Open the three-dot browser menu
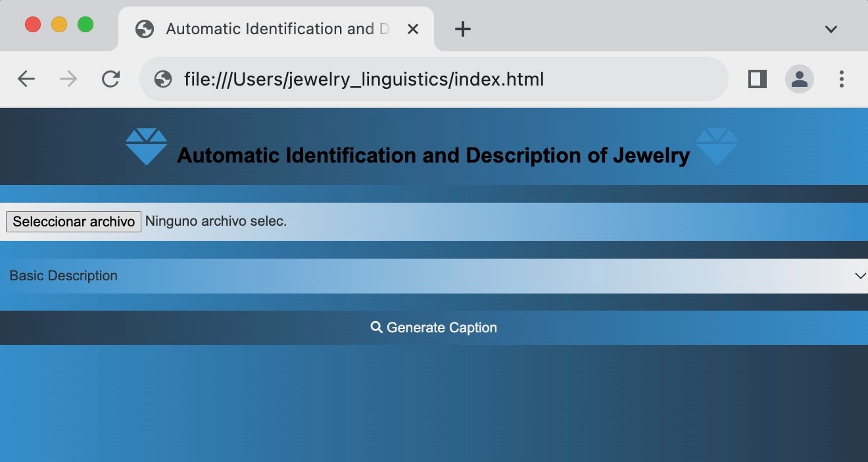The width and height of the screenshot is (868, 462). (x=842, y=80)
